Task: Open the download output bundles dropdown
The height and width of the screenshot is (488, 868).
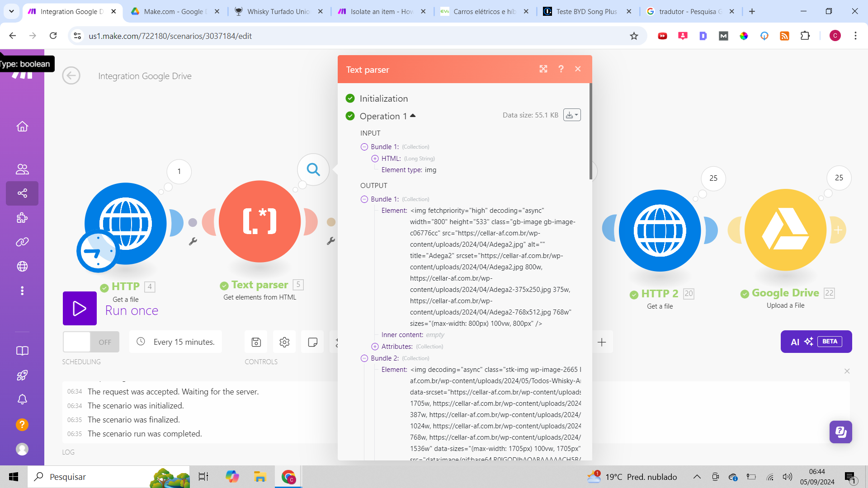Action: (572, 115)
